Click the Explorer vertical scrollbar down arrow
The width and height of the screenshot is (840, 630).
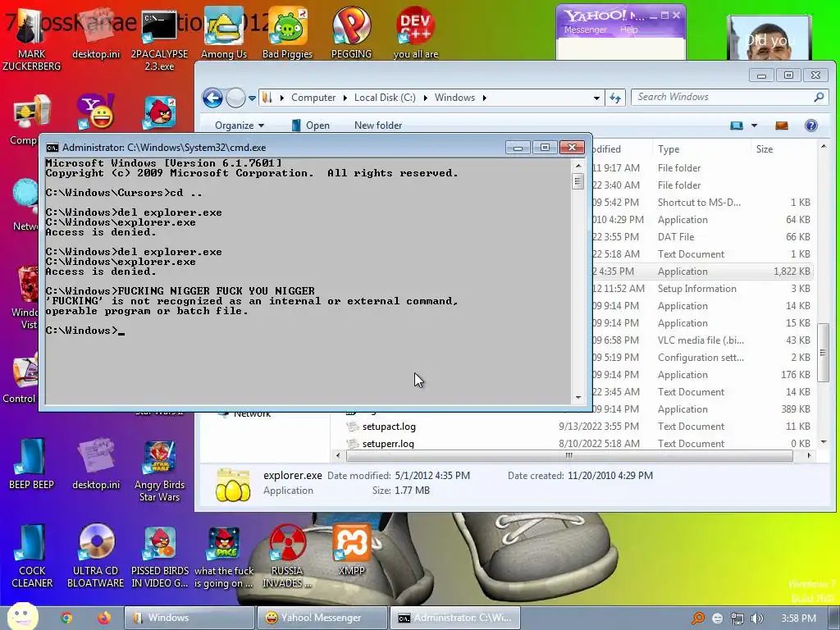pos(824,442)
